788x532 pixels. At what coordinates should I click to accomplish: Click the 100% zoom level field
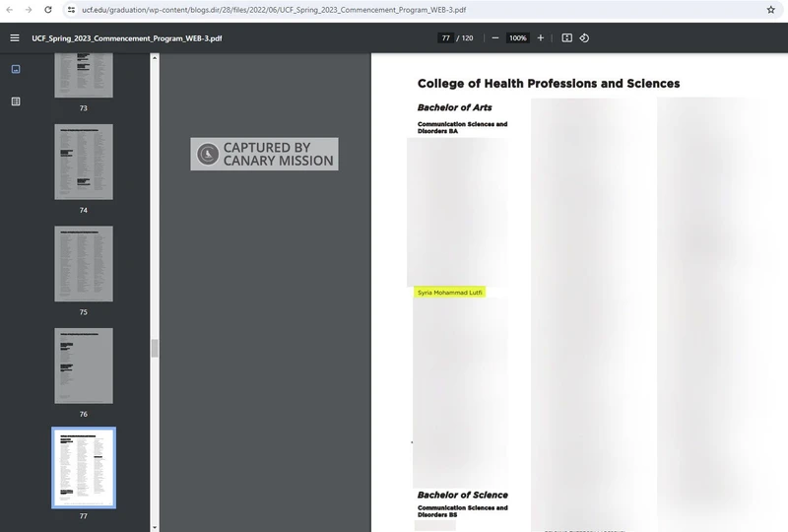(x=517, y=38)
